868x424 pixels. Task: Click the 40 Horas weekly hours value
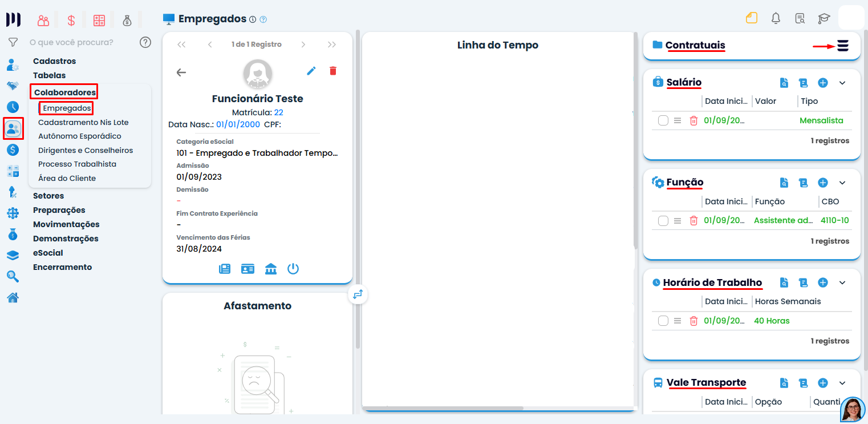click(x=772, y=321)
